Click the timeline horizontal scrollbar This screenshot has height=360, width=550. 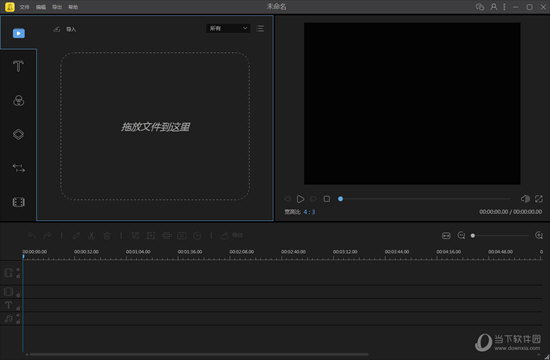pyautogui.click(x=199, y=354)
